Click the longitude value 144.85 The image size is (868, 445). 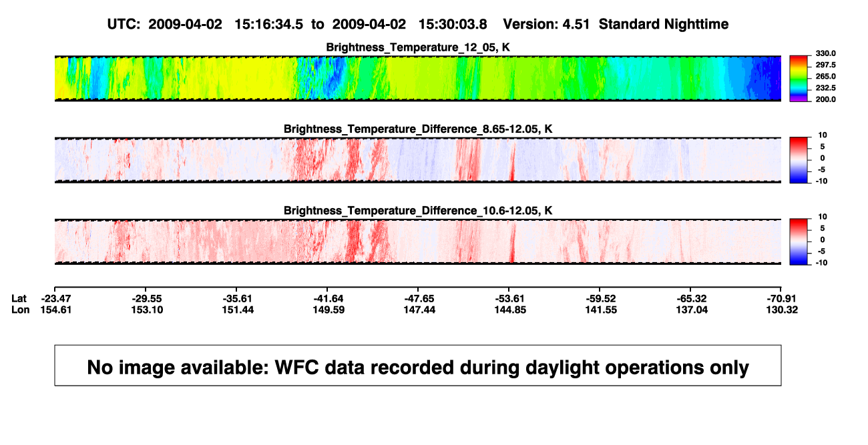(510, 310)
